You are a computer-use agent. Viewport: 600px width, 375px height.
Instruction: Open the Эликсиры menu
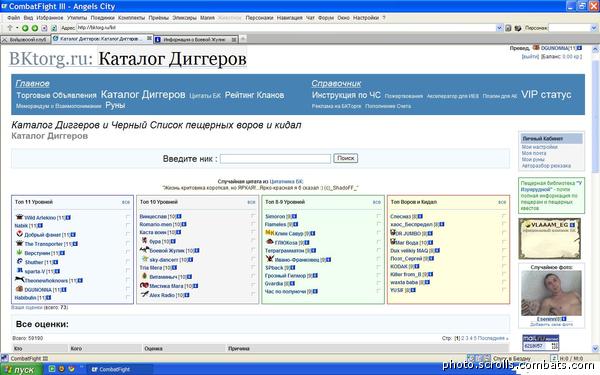(x=184, y=18)
